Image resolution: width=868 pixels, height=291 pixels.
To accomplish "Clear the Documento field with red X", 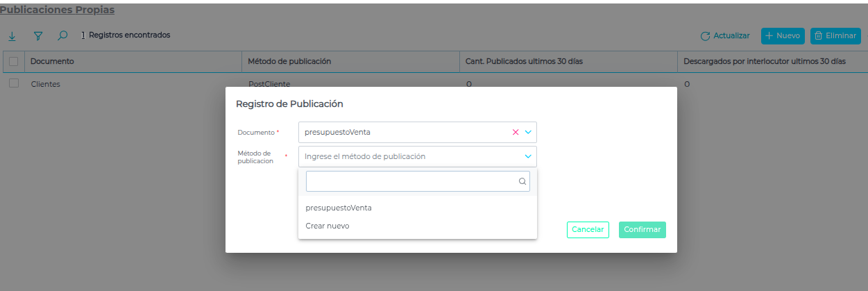I will coord(516,132).
